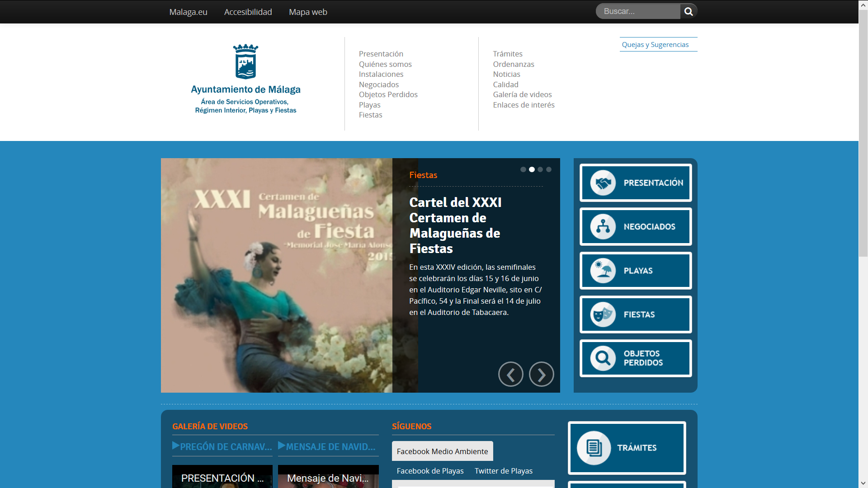Open Enlaces de interés link
Image resolution: width=868 pixels, height=488 pixels.
pyautogui.click(x=524, y=105)
